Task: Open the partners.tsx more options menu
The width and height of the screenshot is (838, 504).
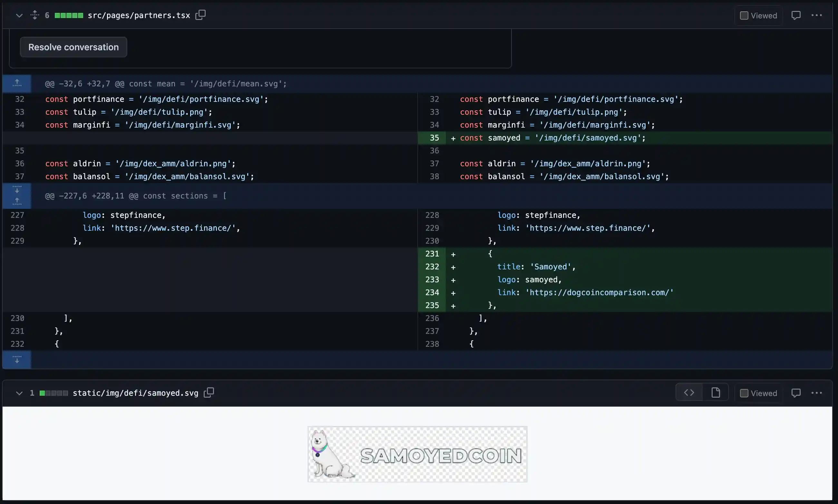Action: tap(818, 15)
